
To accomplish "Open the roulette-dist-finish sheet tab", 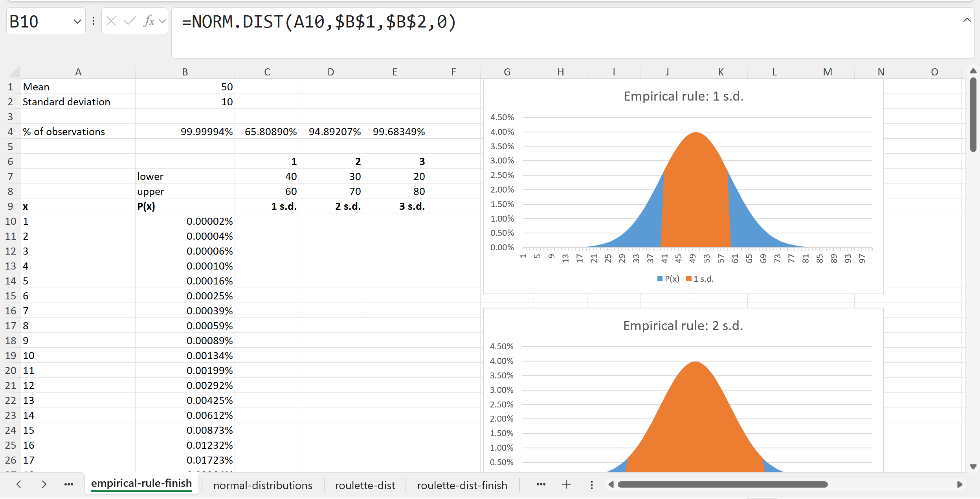I will pyautogui.click(x=462, y=485).
